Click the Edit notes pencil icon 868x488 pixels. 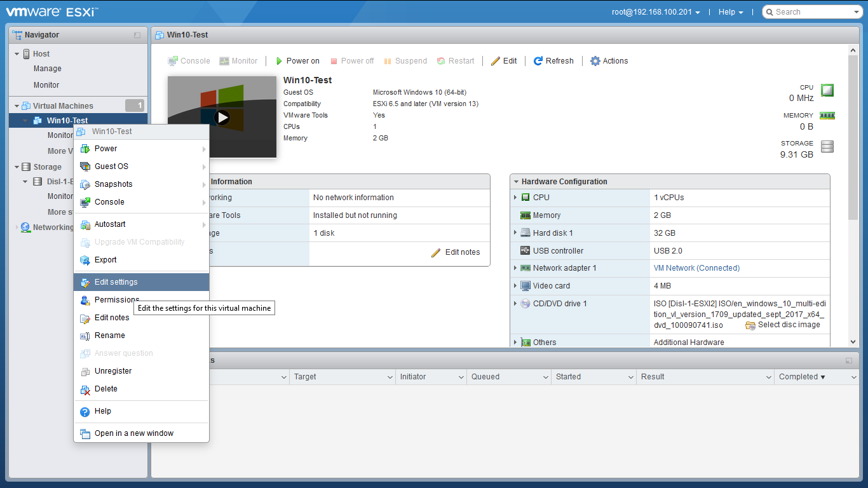coord(436,252)
